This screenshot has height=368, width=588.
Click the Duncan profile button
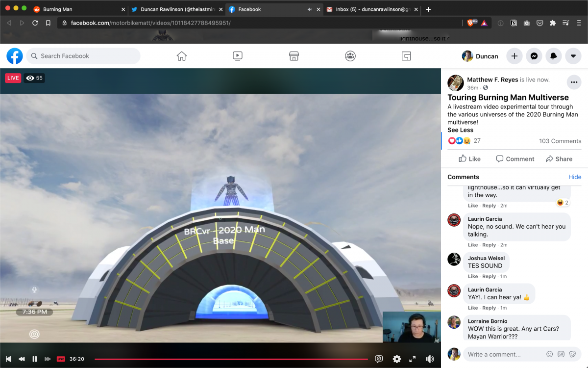tap(480, 56)
